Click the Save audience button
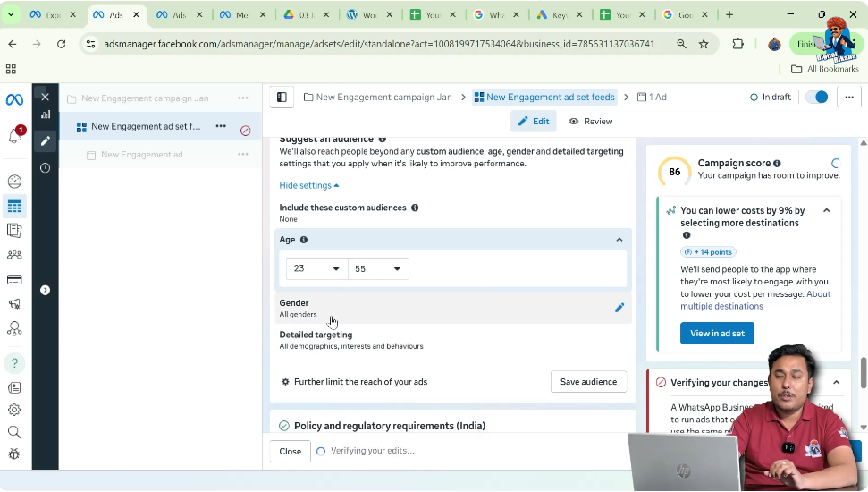The width and height of the screenshot is (868, 492). coord(588,382)
